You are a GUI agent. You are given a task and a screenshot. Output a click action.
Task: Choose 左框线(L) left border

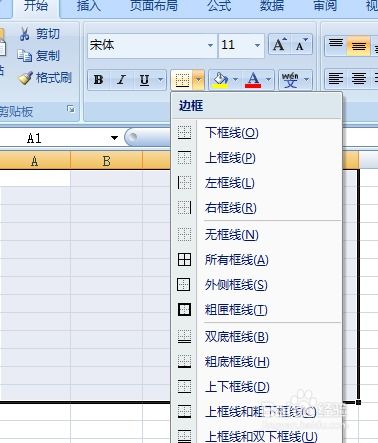[257, 183]
